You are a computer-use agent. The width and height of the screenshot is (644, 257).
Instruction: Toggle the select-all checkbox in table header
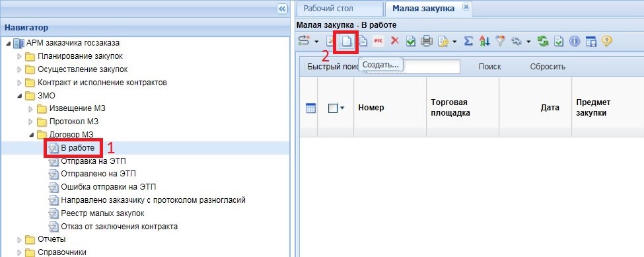[x=333, y=108]
